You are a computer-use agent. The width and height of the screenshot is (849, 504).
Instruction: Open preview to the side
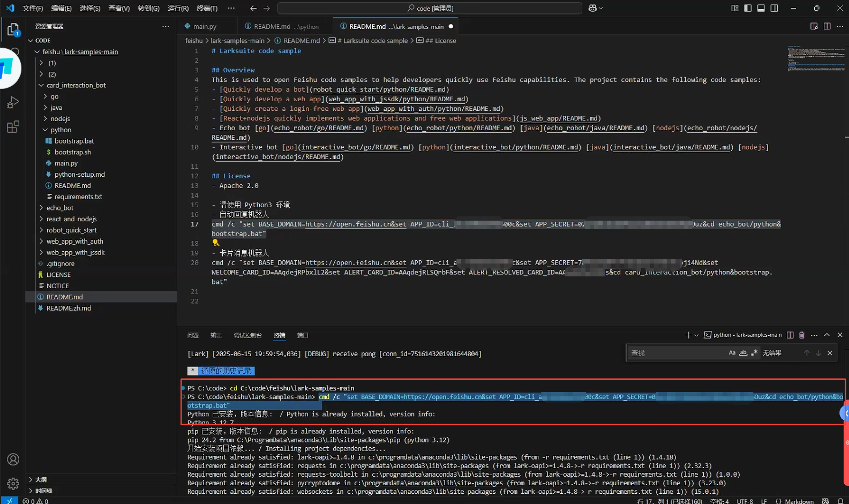click(x=814, y=26)
